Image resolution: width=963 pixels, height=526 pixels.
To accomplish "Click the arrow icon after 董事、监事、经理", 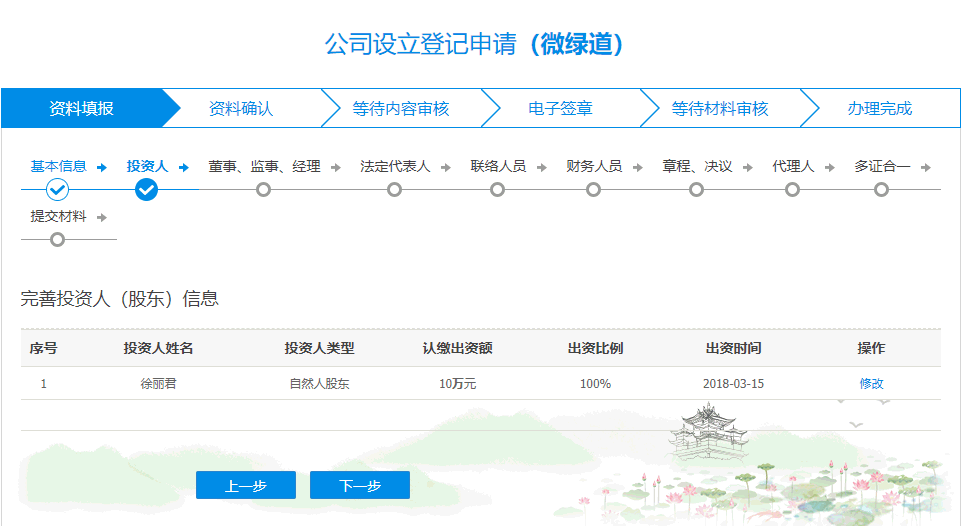I will pyautogui.click(x=335, y=167).
